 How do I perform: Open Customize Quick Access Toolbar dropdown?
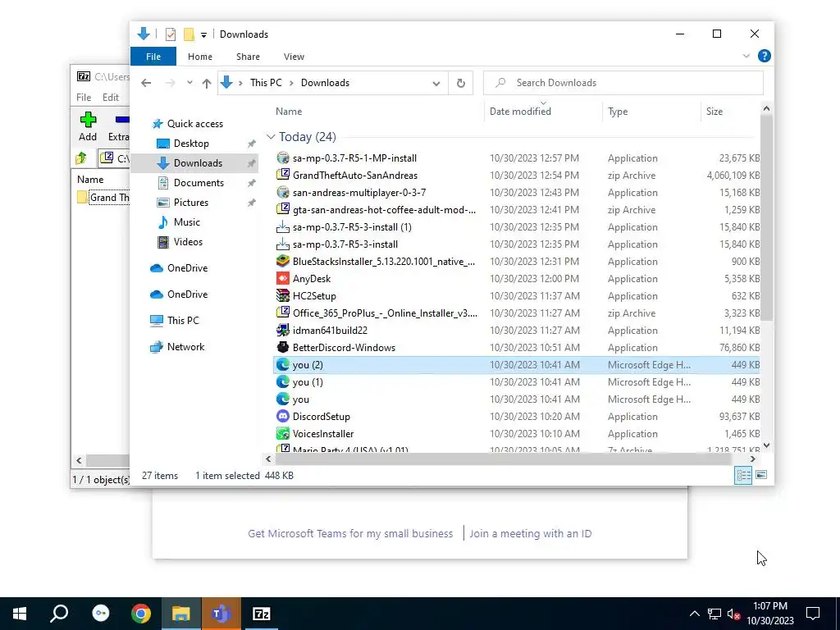[203, 34]
